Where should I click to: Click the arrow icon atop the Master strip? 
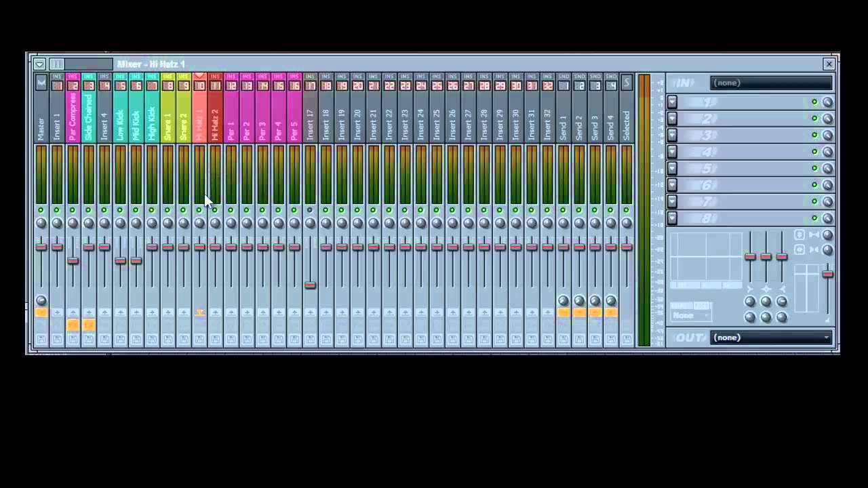tap(41, 83)
